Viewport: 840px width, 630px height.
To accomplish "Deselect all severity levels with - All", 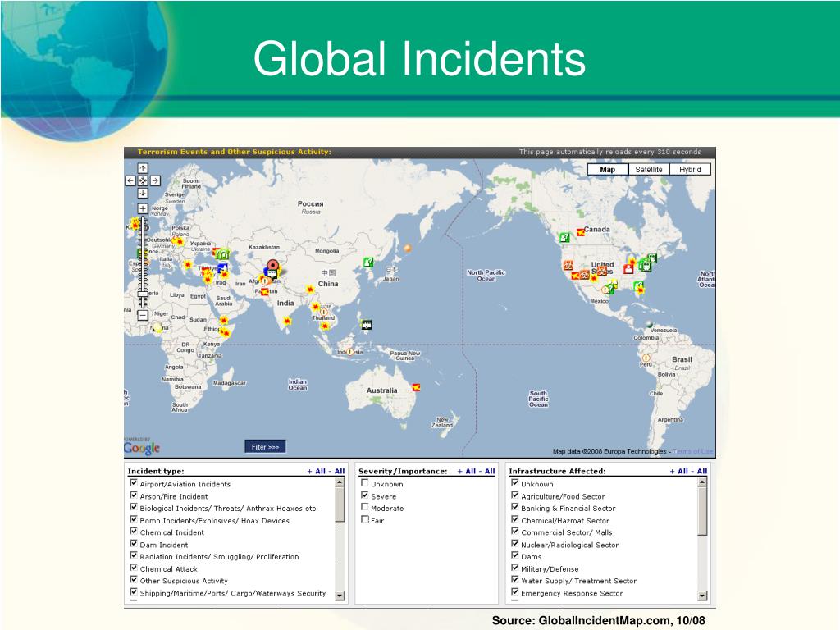I will 487,471.
